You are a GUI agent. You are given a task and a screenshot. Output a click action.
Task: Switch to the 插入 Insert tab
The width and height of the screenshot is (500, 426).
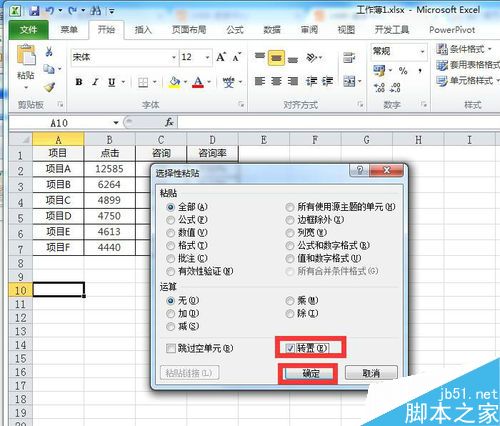[x=143, y=30]
